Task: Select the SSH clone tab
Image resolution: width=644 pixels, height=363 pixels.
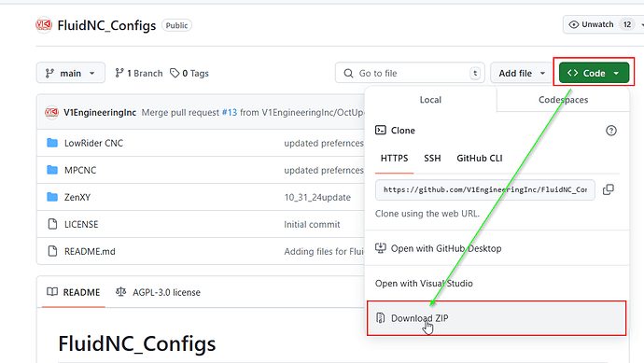Action: pos(432,158)
